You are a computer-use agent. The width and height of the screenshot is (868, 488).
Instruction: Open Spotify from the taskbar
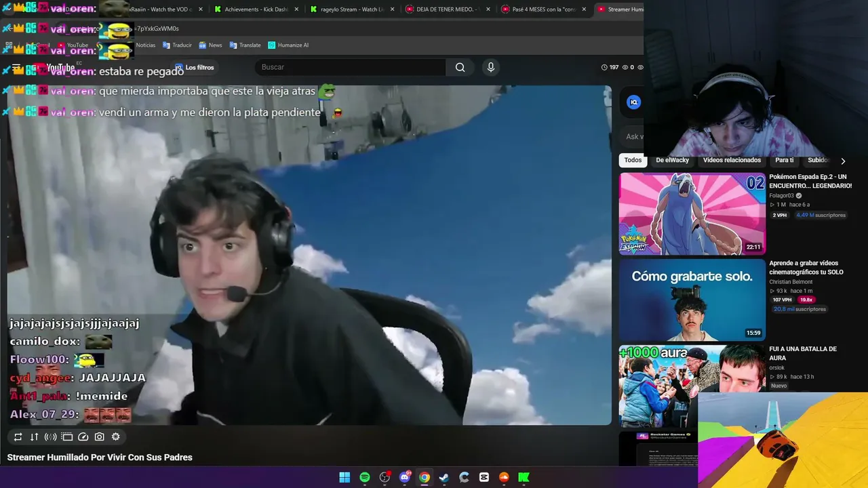point(365,477)
